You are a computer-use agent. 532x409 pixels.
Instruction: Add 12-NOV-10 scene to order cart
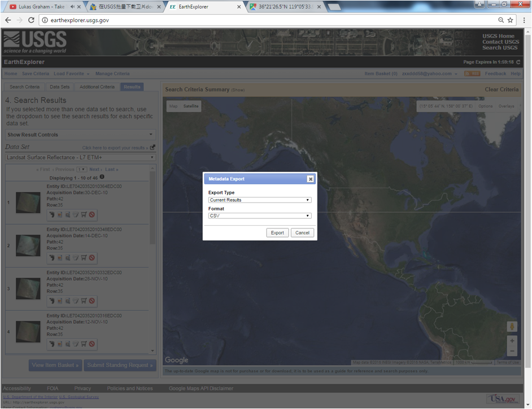pyautogui.click(x=84, y=344)
